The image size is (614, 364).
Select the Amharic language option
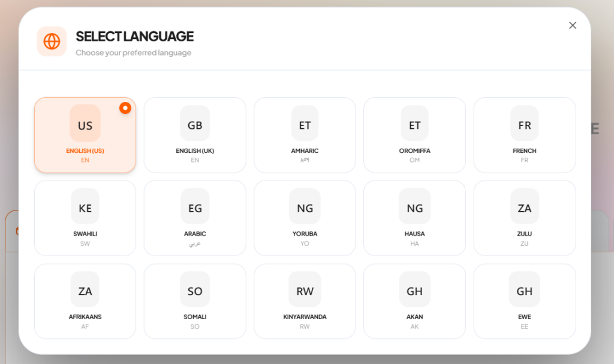tap(305, 136)
